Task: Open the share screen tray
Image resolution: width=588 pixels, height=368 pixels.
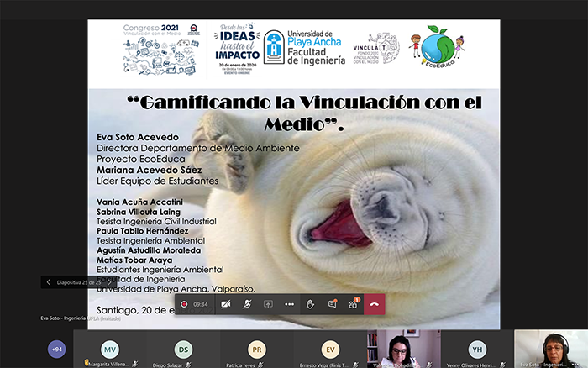Action: [x=268, y=304]
